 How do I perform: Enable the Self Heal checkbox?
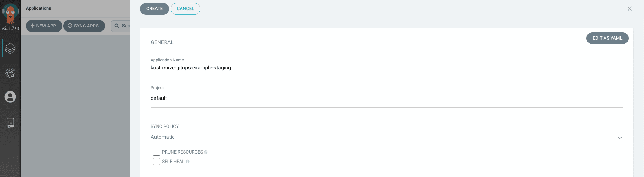pyautogui.click(x=157, y=162)
